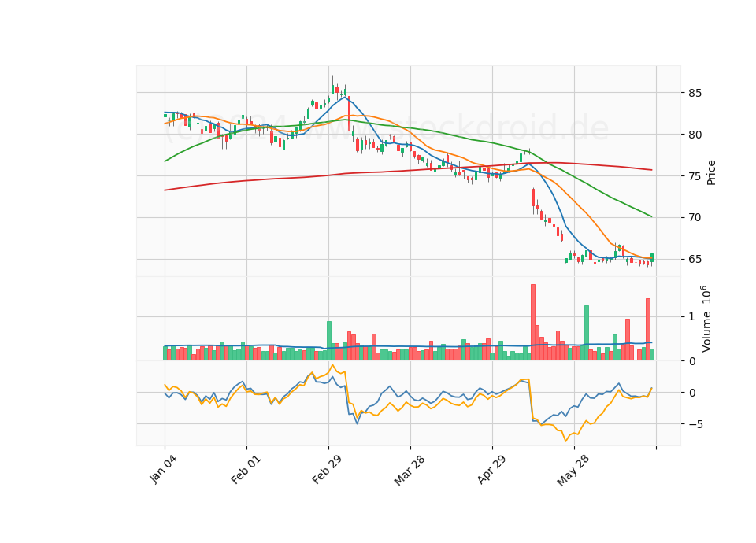The image size is (756, 543).
Task: Click the 85 price axis label
Action: [695, 93]
